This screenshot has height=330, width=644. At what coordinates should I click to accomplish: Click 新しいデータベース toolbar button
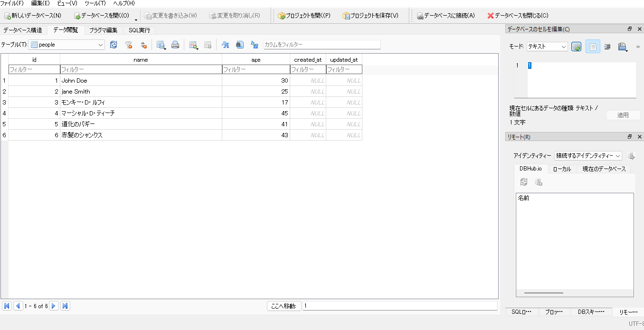[x=33, y=16]
